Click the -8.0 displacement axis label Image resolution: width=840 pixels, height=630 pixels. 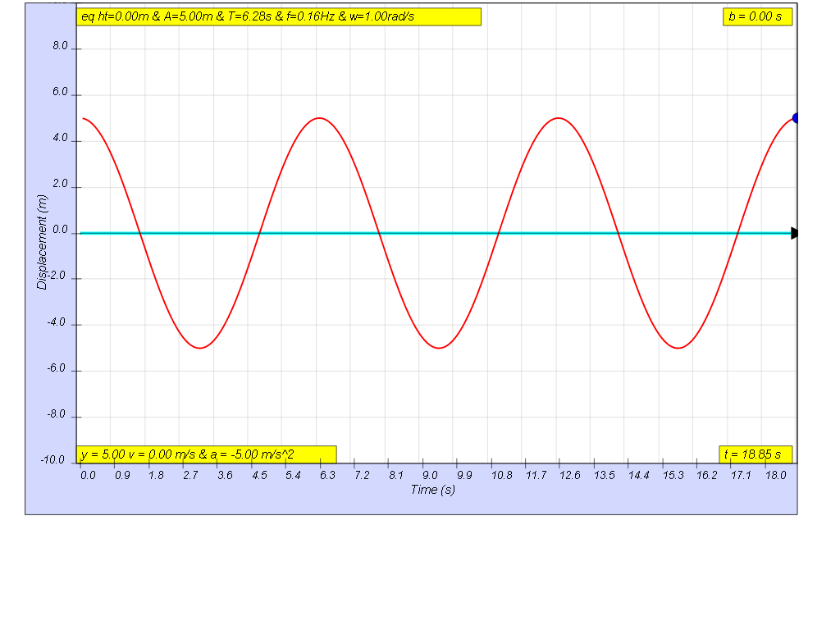pyautogui.click(x=57, y=414)
